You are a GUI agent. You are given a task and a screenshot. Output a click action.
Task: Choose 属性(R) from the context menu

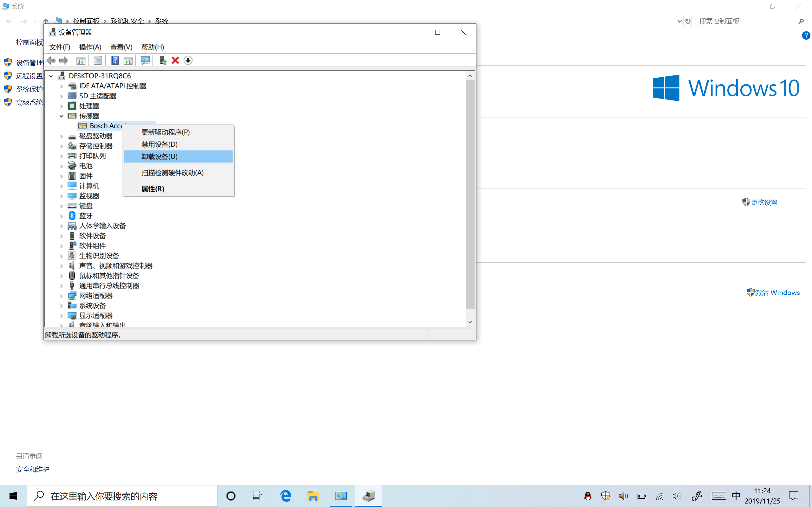[153, 189]
